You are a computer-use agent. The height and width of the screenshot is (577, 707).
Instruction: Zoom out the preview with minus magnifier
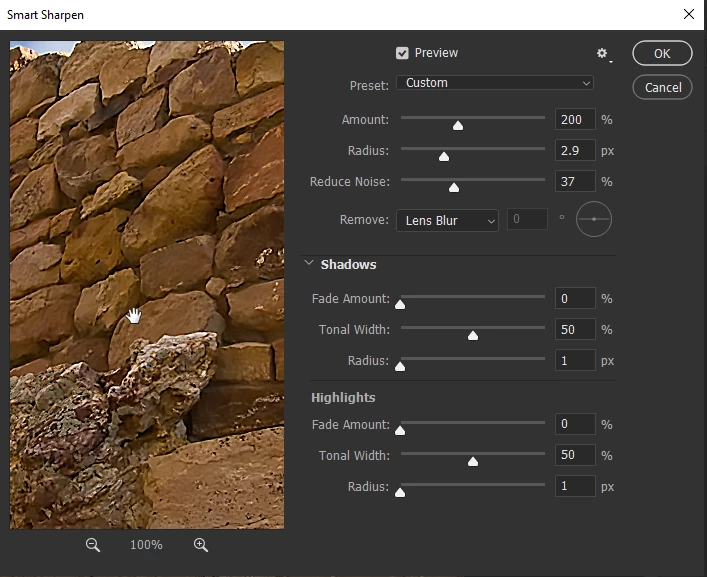click(x=93, y=545)
